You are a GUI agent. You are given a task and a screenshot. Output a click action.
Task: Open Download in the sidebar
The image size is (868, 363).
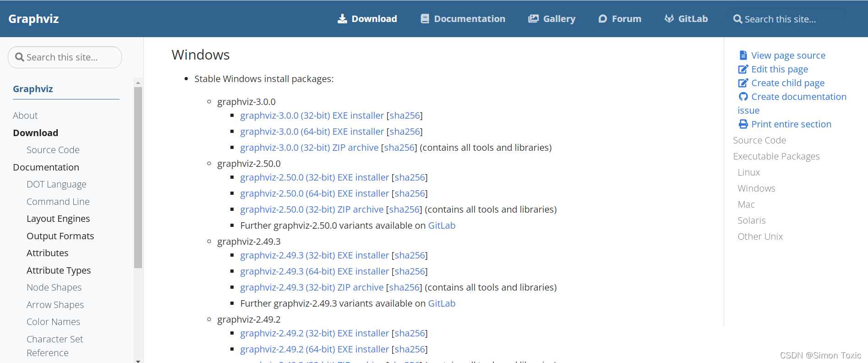tap(35, 133)
